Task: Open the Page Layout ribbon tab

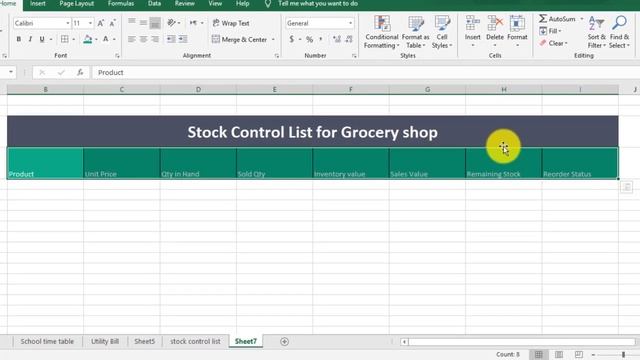Action: (x=76, y=4)
